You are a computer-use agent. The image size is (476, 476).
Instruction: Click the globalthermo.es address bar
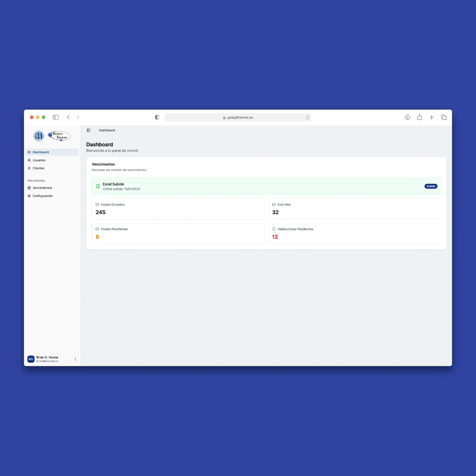238,118
